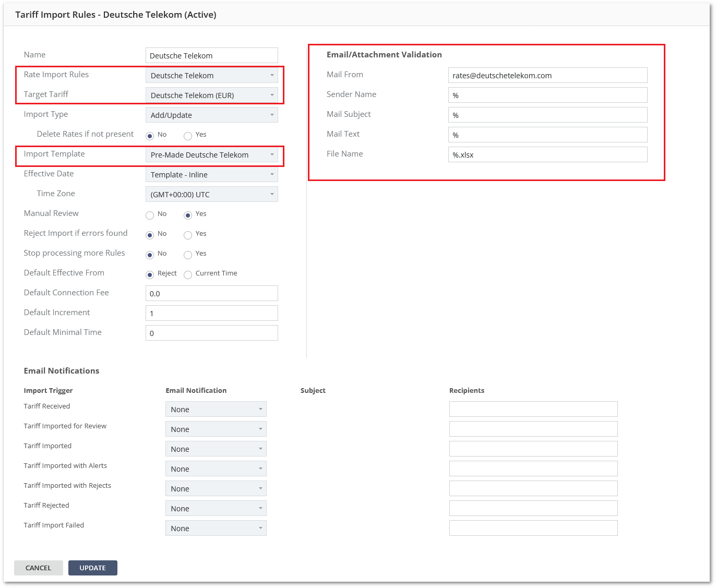
Task: Expand the Import Template dropdown
Action: coord(211,155)
